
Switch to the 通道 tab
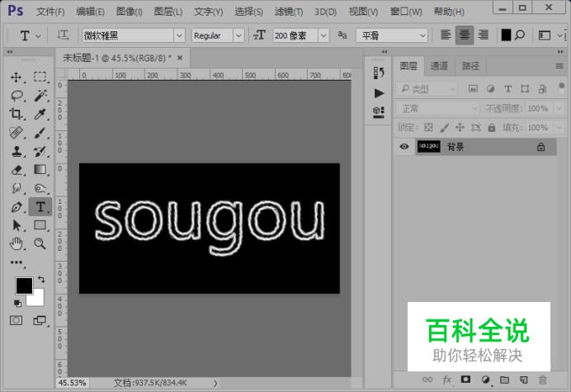[439, 66]
